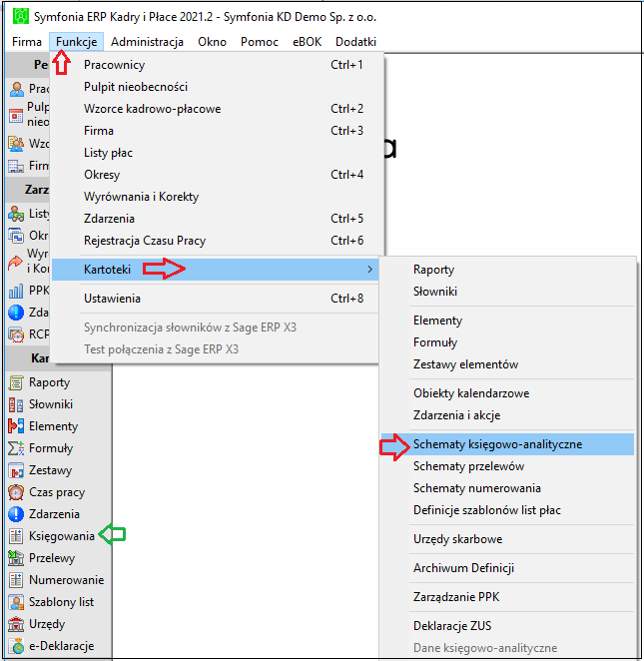Click the Firma building icon in sidebar

tap(16, 166)
